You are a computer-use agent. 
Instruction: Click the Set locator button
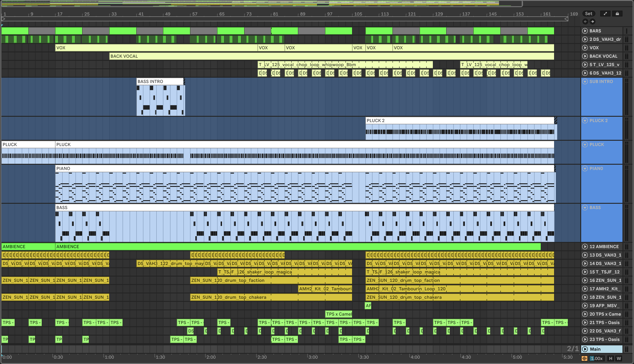[x=588, y=14]
